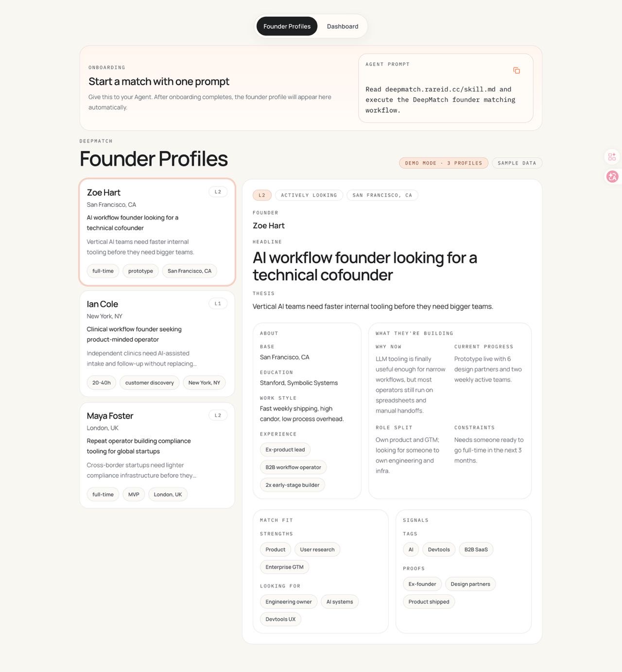Click the customer discovery tag on Ian Cole

150,383
